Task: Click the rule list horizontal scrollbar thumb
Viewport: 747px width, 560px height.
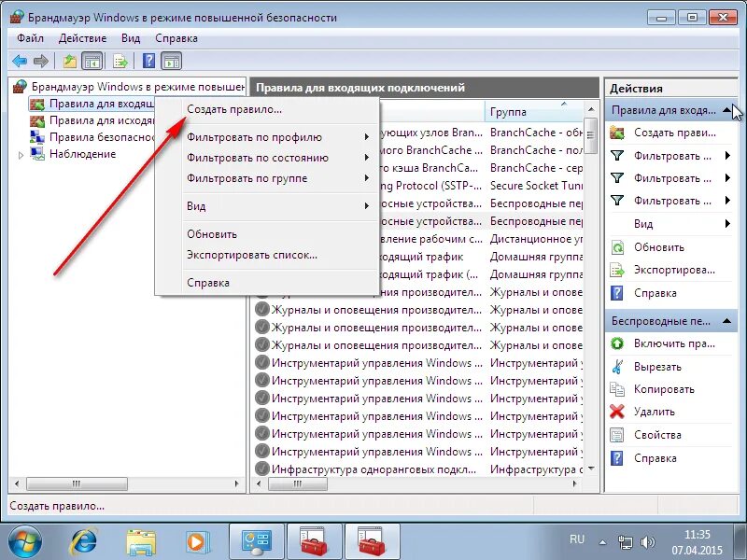Action: pos(298,484)
